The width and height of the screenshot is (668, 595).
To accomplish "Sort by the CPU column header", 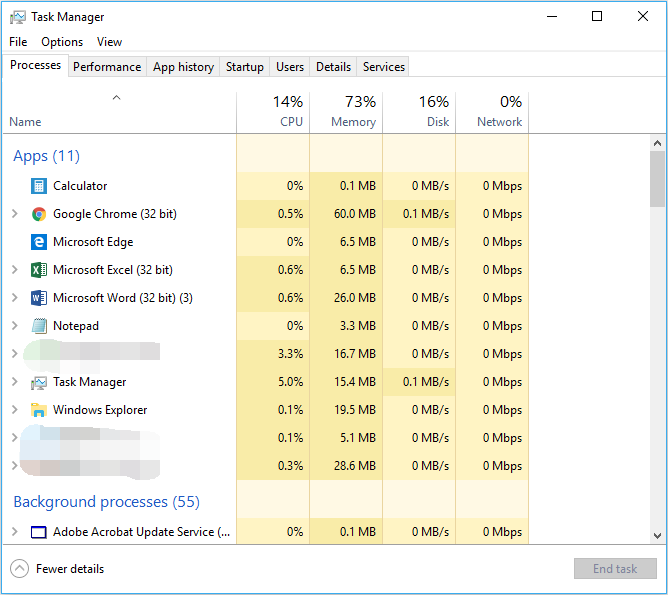I will point(273,112).
